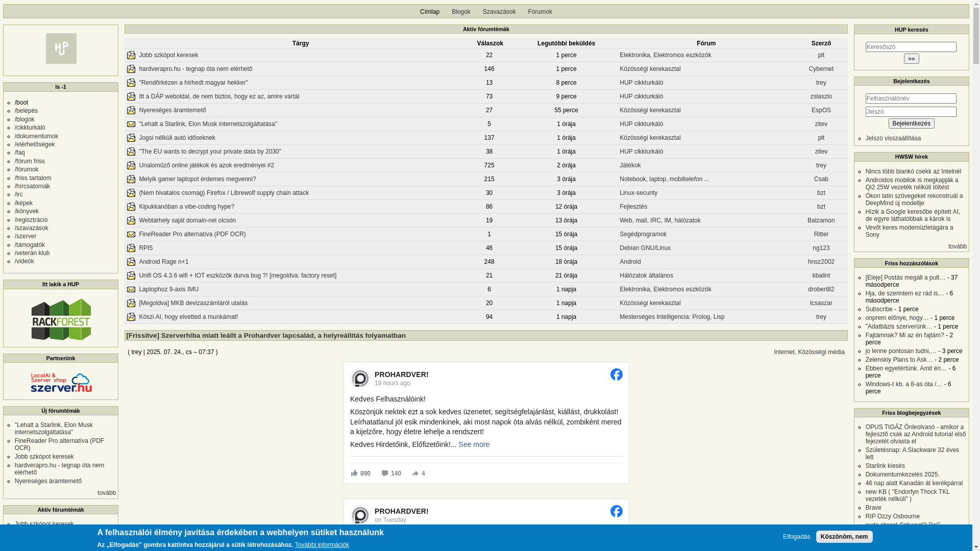Click the like icon showing 890
Viewport: 980px width, 551px height.
(x=354, y=473)
